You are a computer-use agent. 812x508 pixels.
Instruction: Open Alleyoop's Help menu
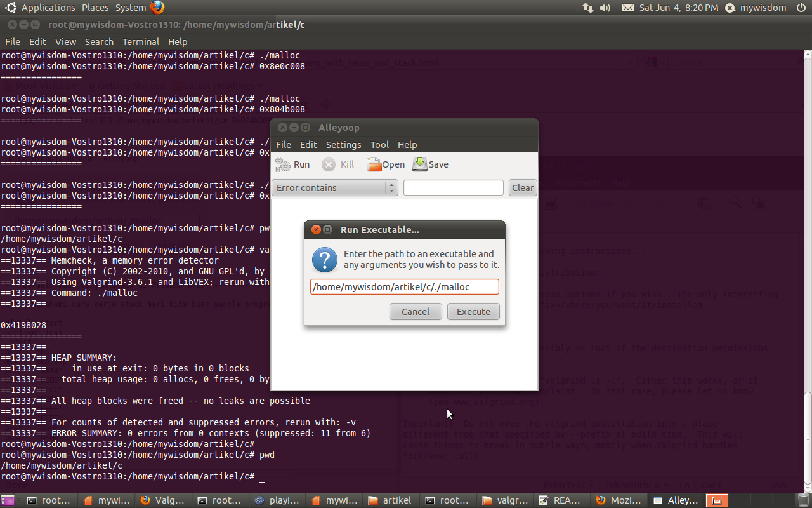(407, 145)
